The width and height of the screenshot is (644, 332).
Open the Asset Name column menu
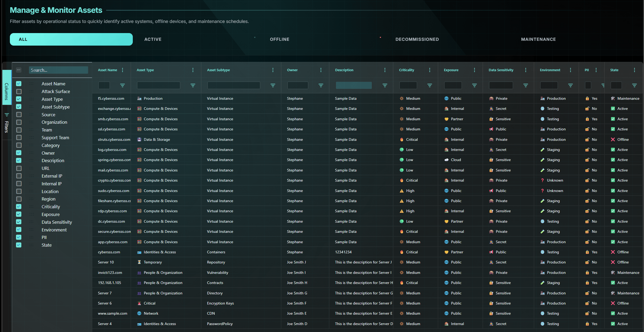pos(122,70)
